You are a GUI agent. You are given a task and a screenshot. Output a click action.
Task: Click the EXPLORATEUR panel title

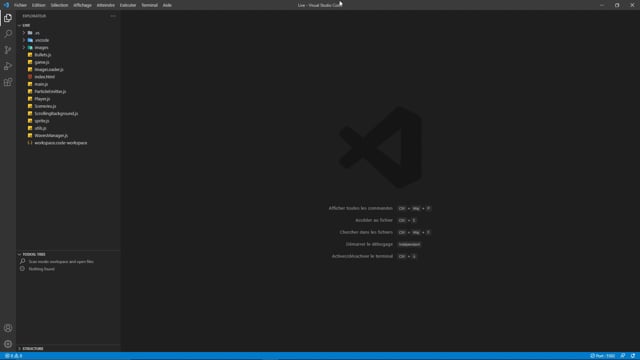(34, 16)
